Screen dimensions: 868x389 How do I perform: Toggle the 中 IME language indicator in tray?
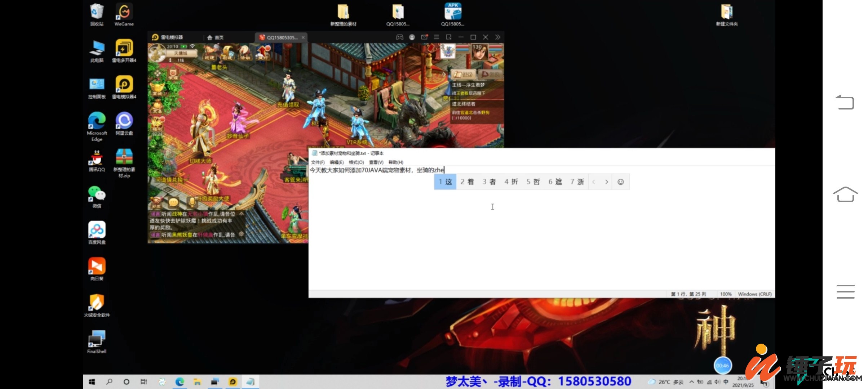pos(726,382)
